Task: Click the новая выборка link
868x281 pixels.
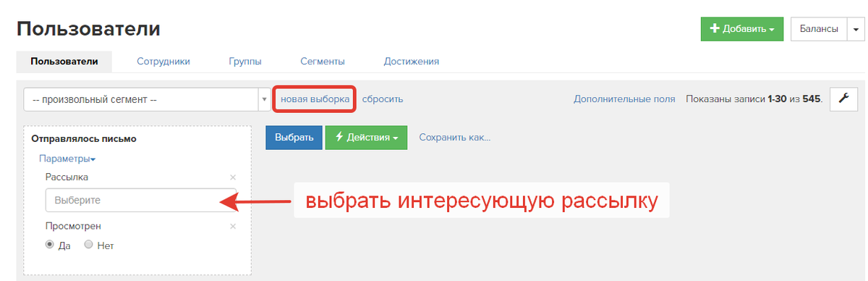Action: point(315,98)
